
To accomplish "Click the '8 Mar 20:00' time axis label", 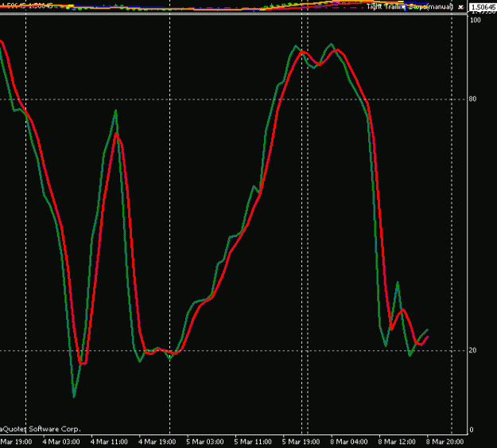I will click(x=445, y=442).
